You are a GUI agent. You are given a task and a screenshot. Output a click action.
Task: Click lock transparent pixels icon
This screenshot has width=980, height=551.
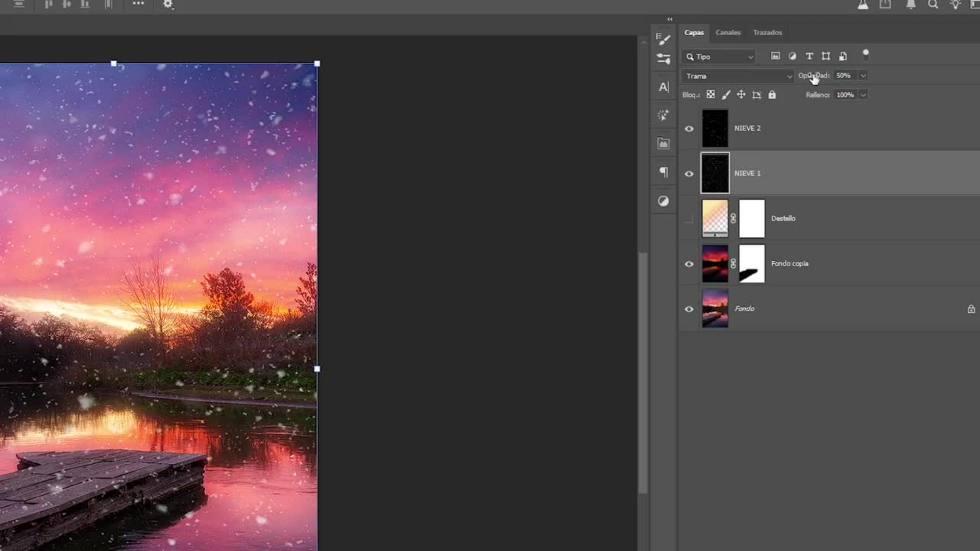[x=710, y=95]
